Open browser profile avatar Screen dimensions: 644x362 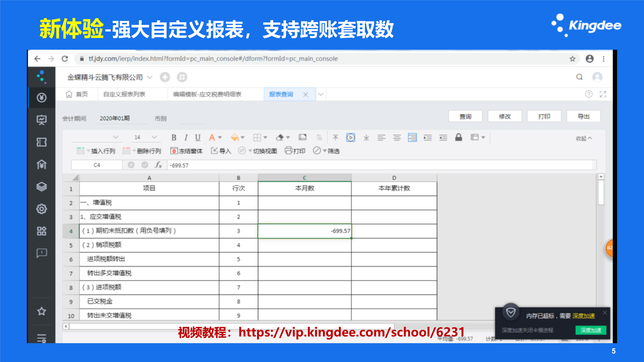[x=589, y=59]
